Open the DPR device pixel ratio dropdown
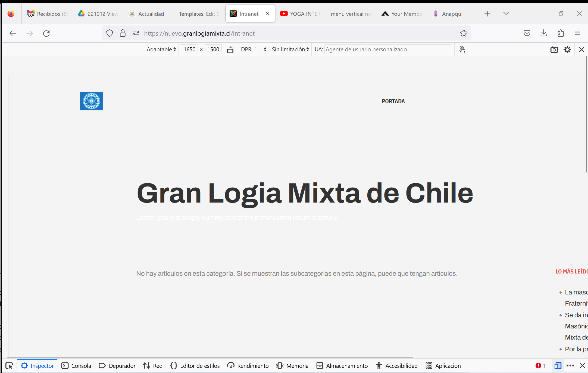Image resolution: width=588 pixels, height=373 pixels. 254,49
